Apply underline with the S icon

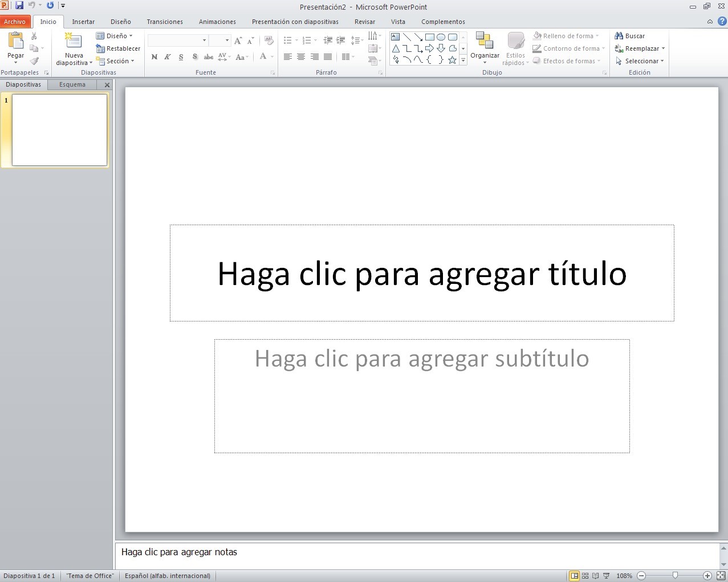click(181, 57)
